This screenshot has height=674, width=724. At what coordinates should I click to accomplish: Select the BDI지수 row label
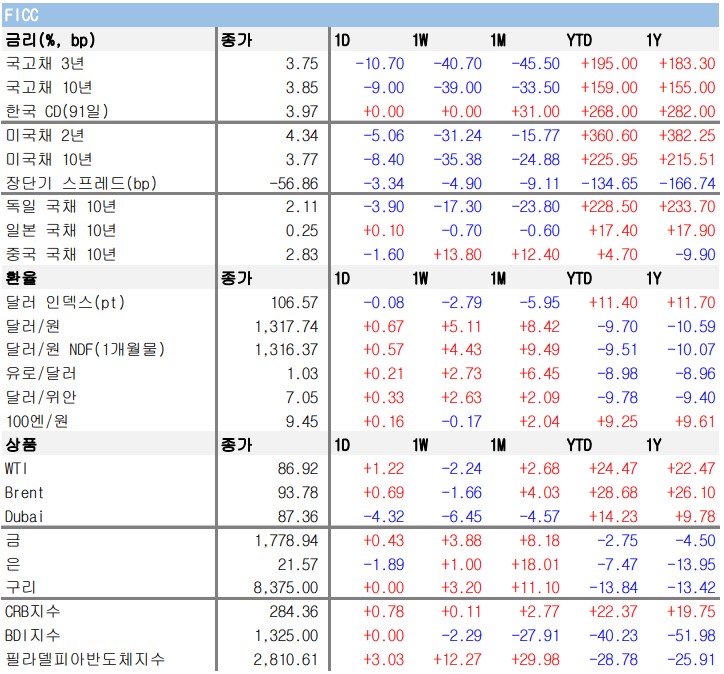(x=32, y=636)
